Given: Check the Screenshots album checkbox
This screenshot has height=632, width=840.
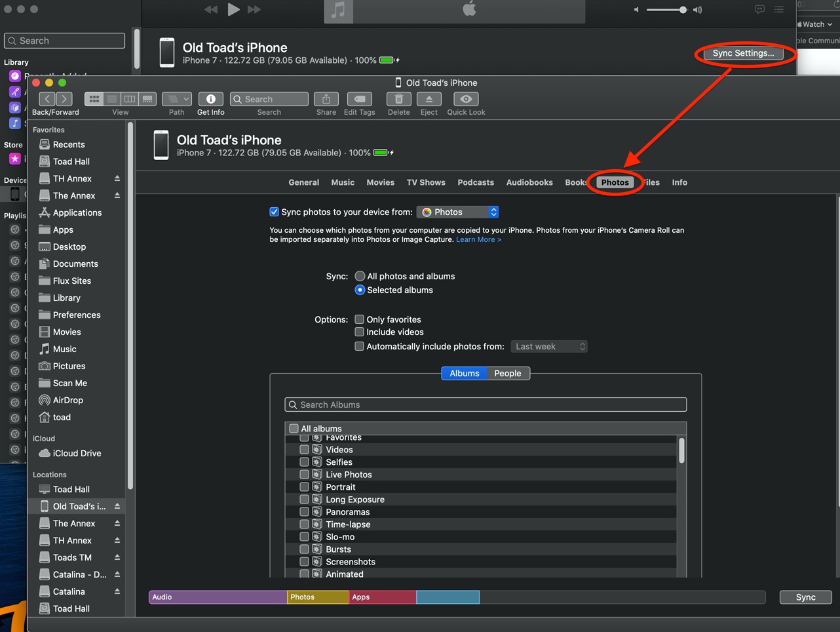Looking at the screenshot, I should pyautogui.click(x=304, y=562).
